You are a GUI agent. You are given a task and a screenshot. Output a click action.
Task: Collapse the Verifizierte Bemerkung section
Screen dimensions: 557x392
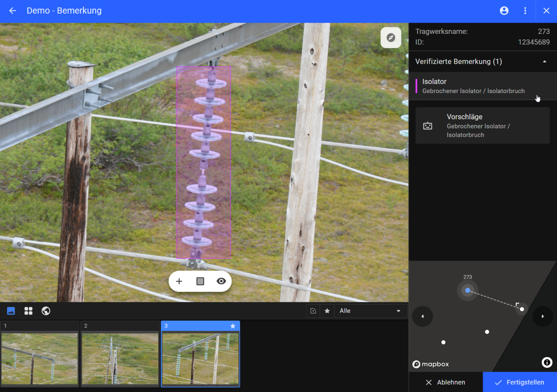[544, 62]
